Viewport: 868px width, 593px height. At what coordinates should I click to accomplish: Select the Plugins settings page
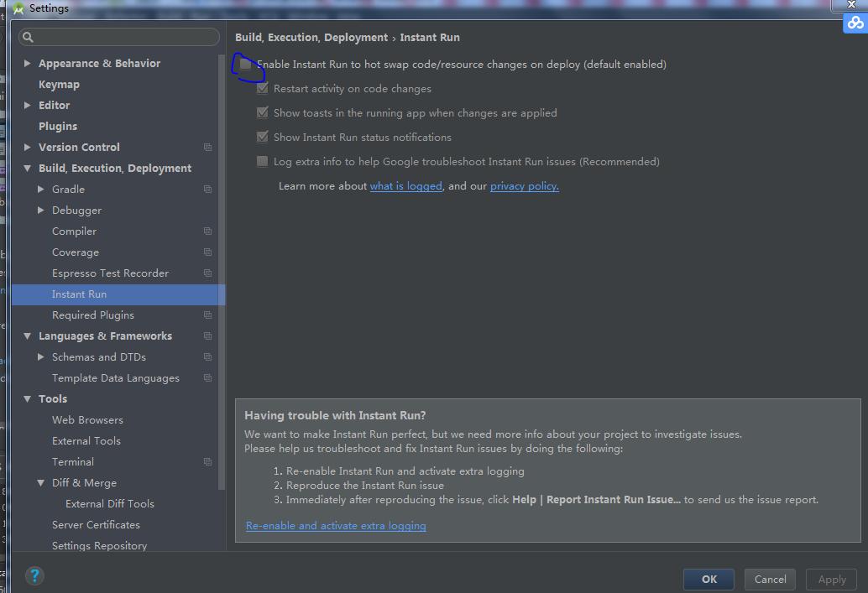click(56, 126)
